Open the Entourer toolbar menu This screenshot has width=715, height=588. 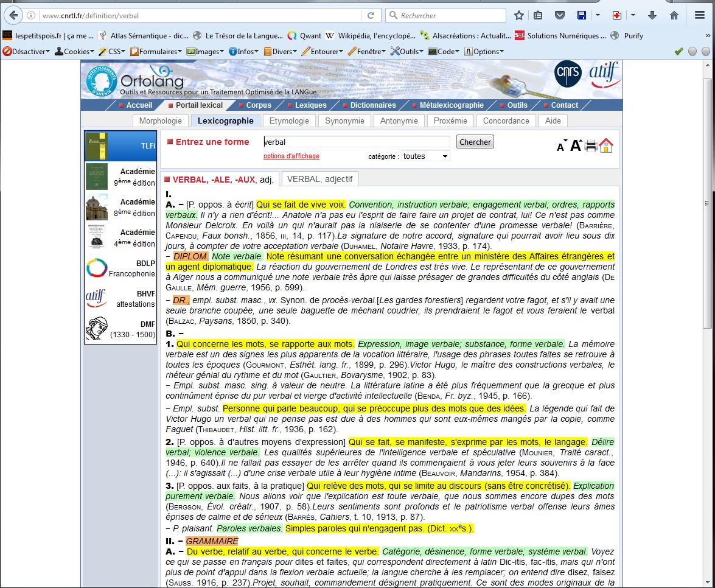pos(323,52)
